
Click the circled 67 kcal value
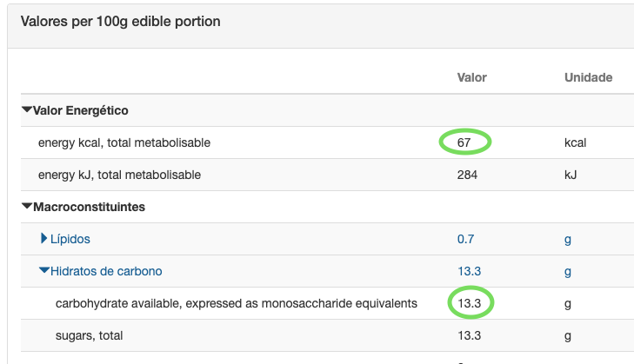coord(465,142)
